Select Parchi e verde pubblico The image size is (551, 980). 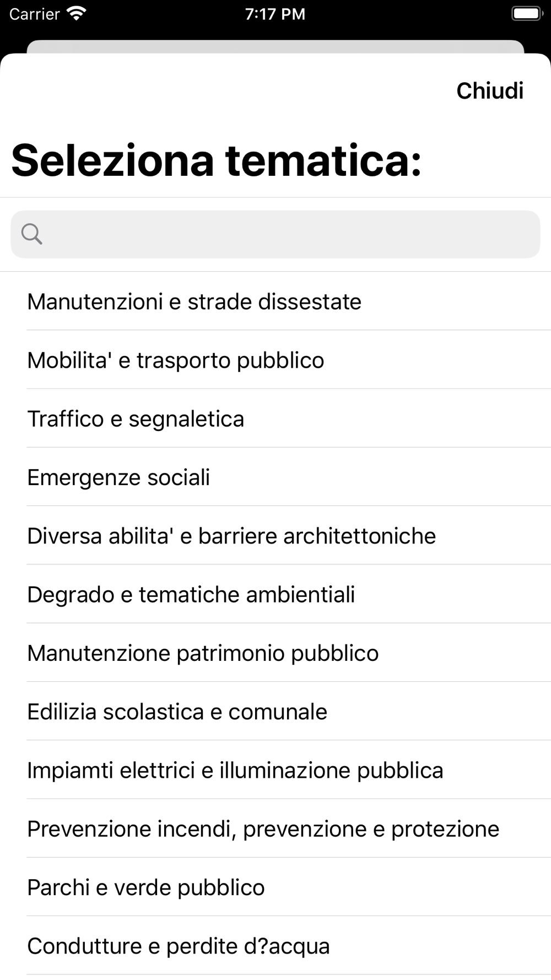tap(275, 887)
